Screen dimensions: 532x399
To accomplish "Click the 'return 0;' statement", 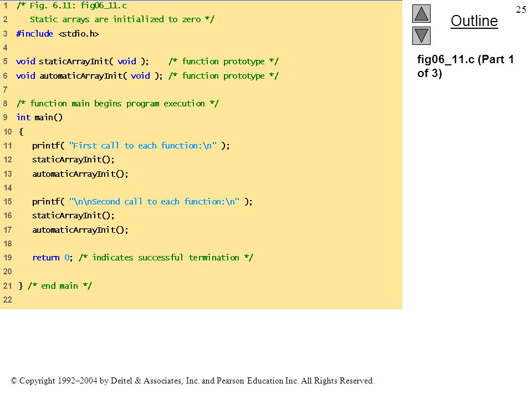I will click(x=53, y=258).
